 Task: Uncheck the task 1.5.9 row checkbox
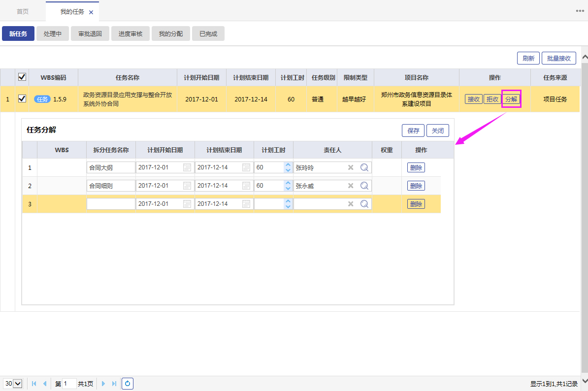(x=22, y=98)
